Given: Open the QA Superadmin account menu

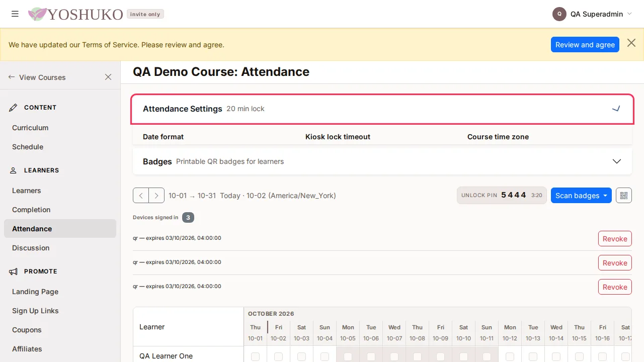Looking at the screenshot, I should pos(592,14).
